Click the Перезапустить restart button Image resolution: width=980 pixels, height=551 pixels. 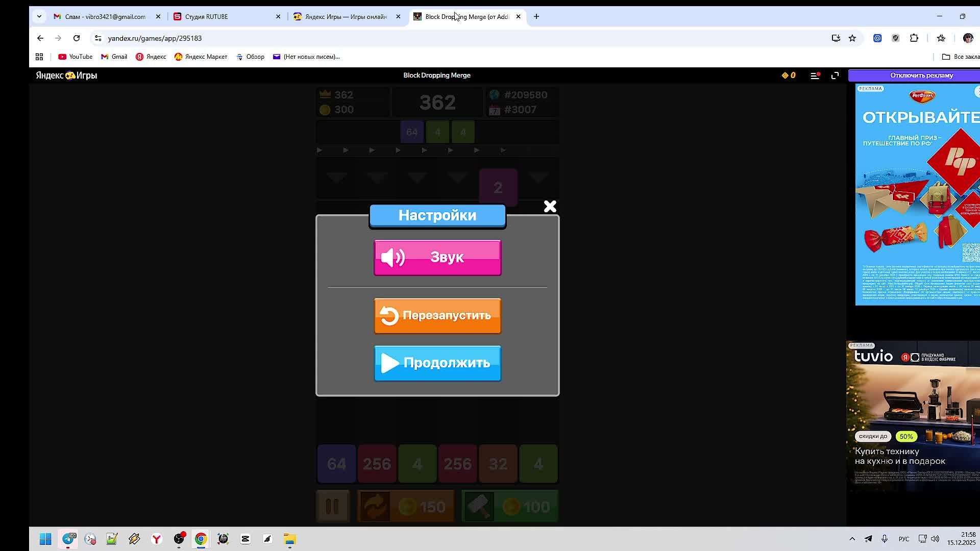437,316
